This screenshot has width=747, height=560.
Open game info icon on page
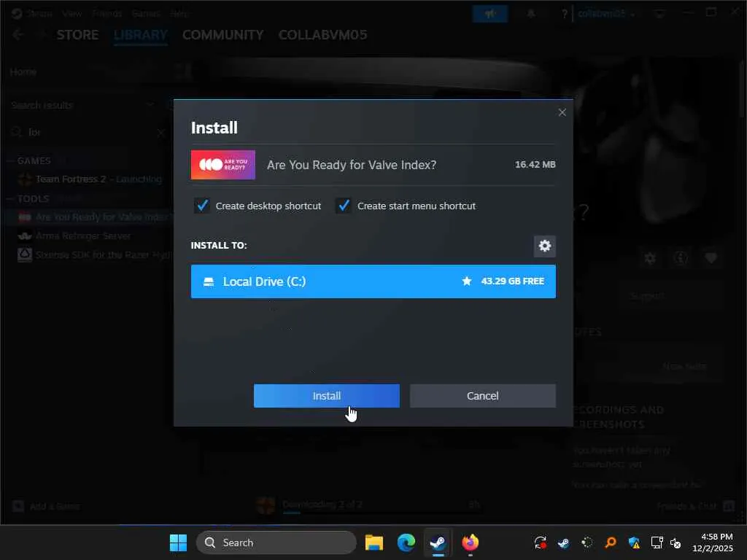(x=681, y=258)
